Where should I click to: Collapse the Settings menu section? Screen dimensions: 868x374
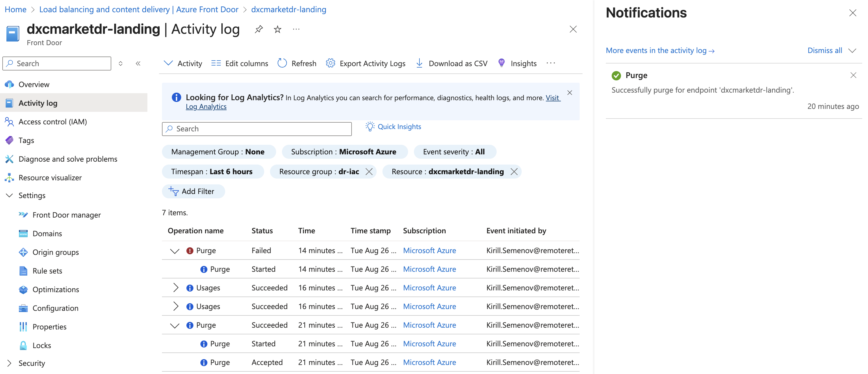[x=9, y=195]
